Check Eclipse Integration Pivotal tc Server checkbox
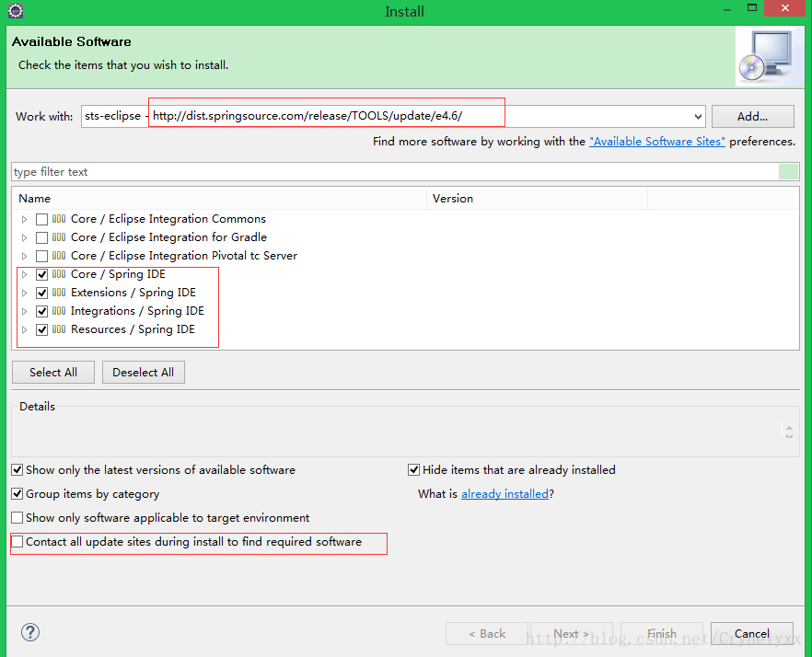Viewport: 812px width, 657px height. click(x=42, y=257)
